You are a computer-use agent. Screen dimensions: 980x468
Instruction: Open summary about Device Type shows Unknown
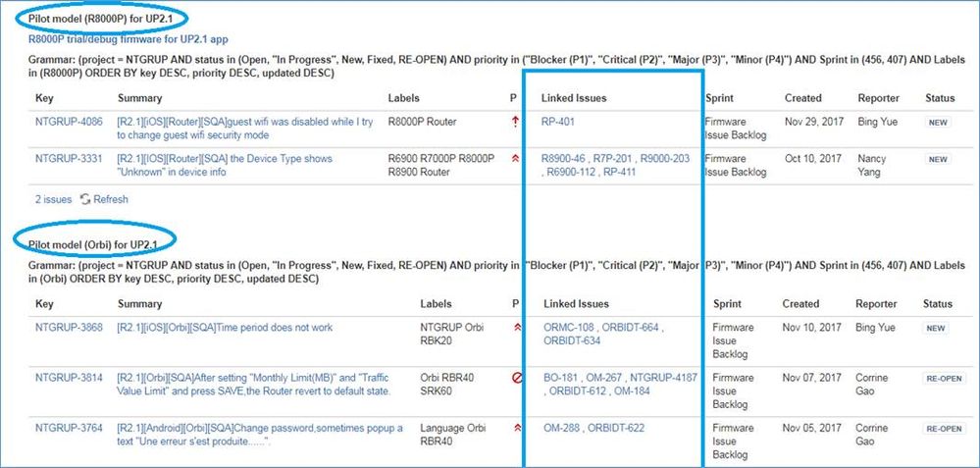tap(225, 165)
